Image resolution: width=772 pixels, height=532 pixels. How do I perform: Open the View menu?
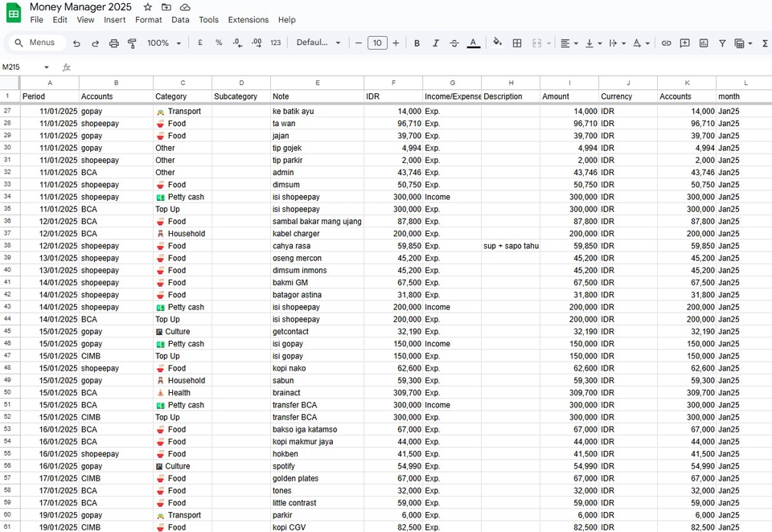pos(85,19)
